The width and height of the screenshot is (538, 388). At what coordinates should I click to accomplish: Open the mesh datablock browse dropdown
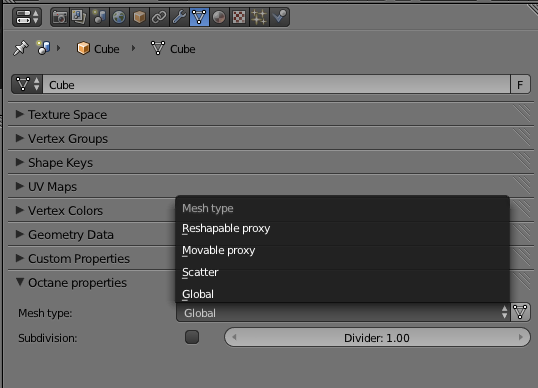coord(27,84)
